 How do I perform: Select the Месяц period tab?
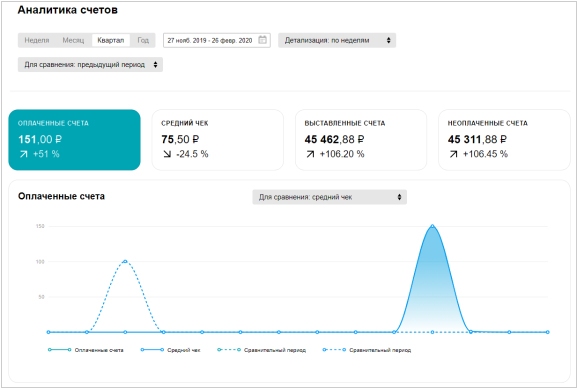click(73, 40)
